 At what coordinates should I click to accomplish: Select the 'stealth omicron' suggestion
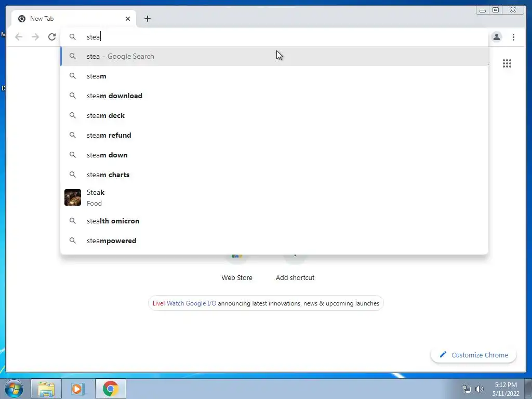click(x=274, y=221)
